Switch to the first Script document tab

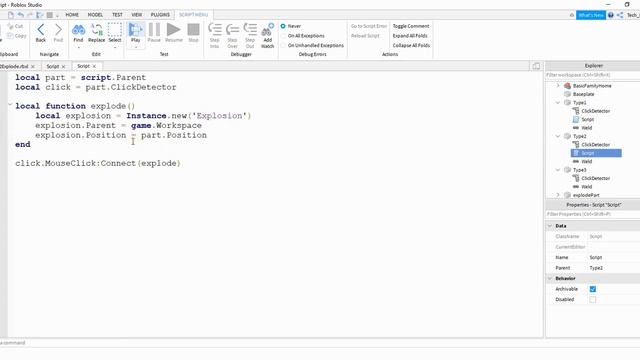[x=52, y=66]
